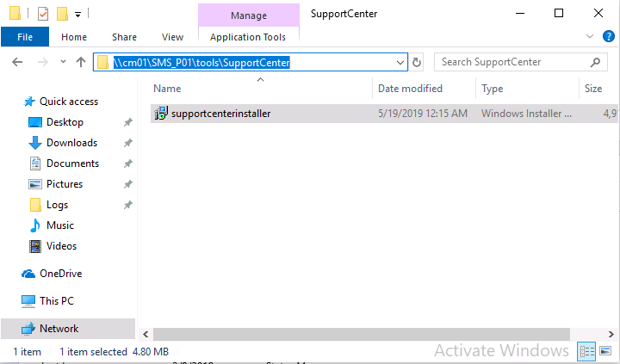Switch to the Home ribbon tab
Image resolution: width=620 pixels, height=364 pixels.
pos(74,37)
